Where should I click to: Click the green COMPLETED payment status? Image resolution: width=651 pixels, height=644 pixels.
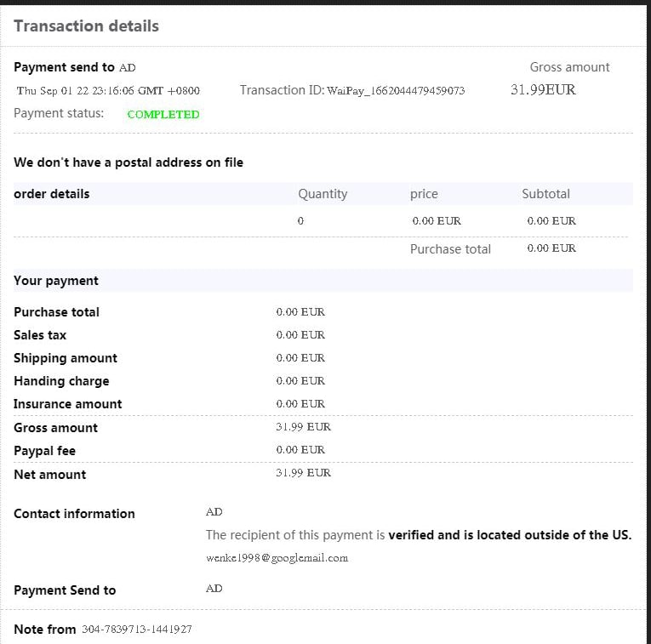click(163, 114)
